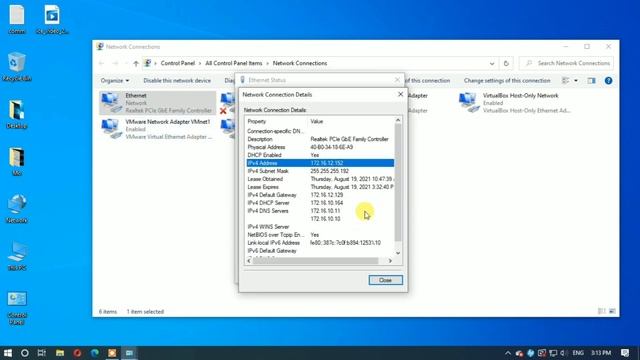
Task: Select the IPv4 DHCP Server row
Action: [x=320, y=203]
